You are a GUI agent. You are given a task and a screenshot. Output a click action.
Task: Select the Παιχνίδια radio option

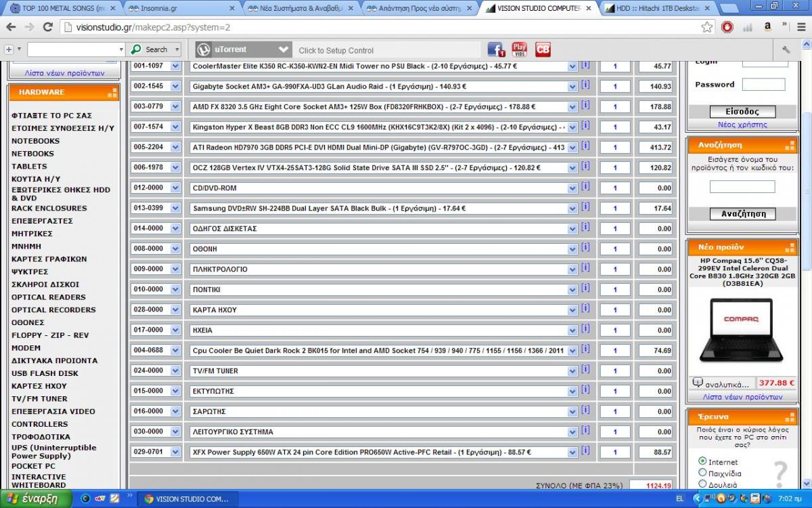pos(702,473)
